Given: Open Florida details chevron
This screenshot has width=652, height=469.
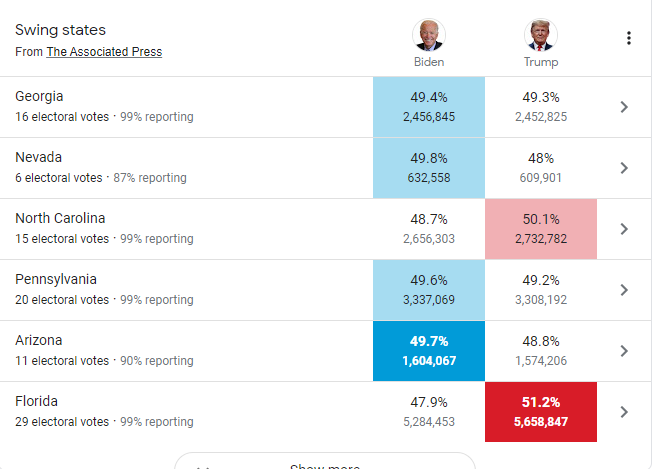Looking at the screenshot, I should 624,412.
